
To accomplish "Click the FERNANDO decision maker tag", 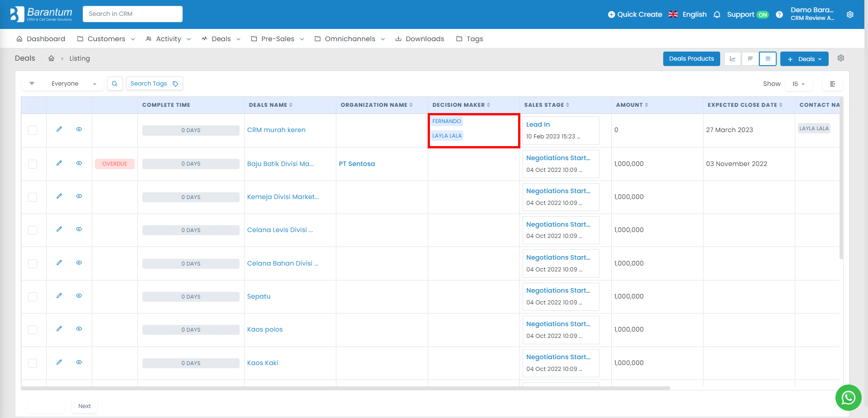I will [447, 121].
